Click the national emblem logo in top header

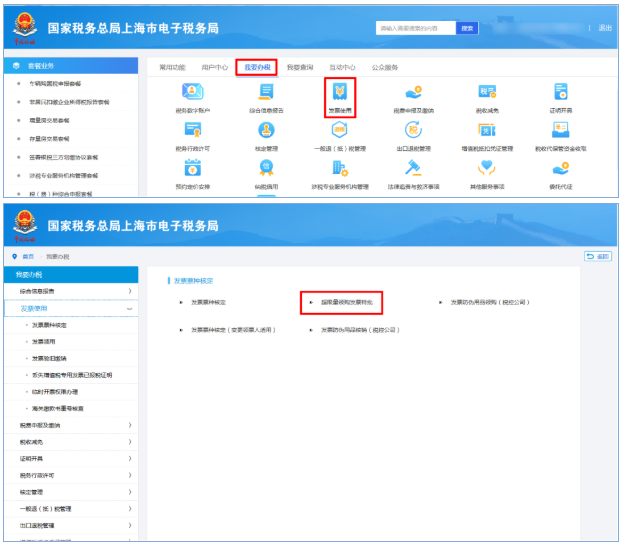point(25,26)
